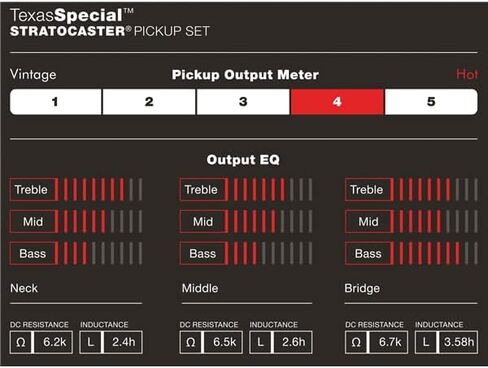
Task: Click the red Hot label
Action: coord(467,74)
